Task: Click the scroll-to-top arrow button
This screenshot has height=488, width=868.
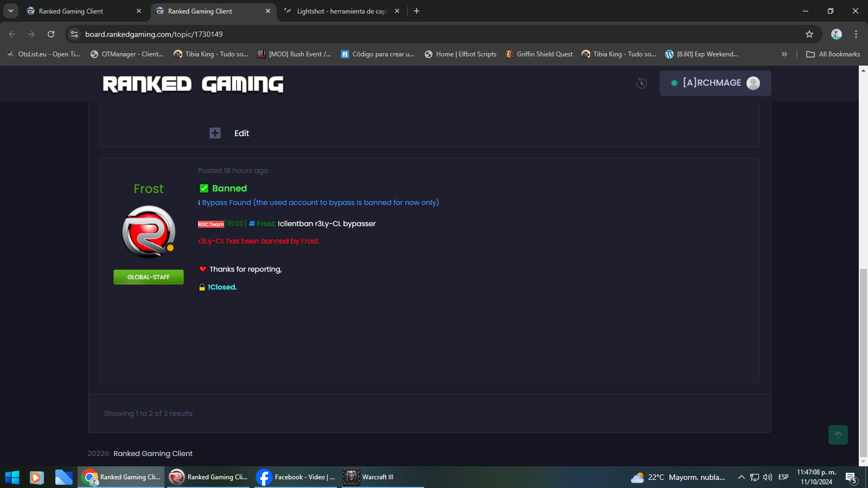Action: tap(838, 435)
